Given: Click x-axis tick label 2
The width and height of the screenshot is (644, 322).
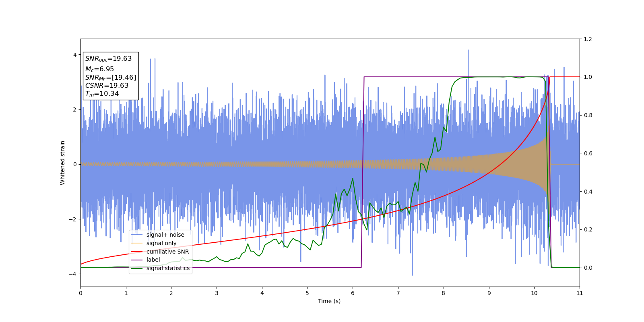Looking at the screenshot, I should coord(171,293).
